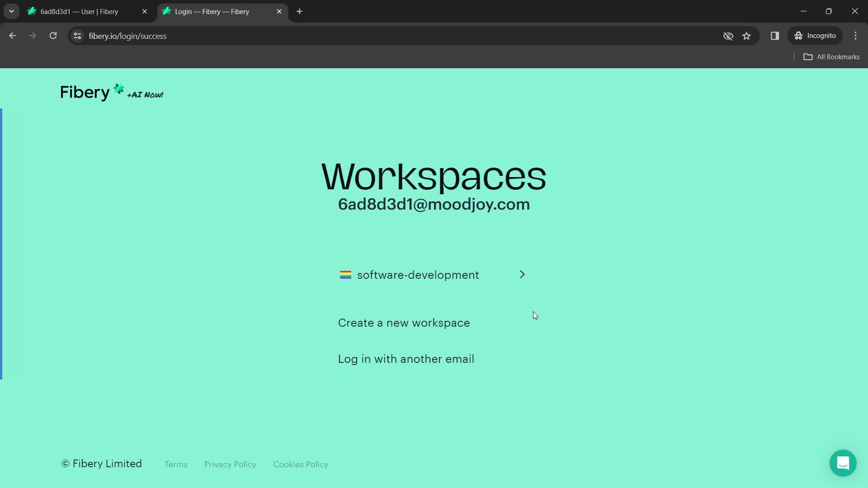
Task: Reload the current page
Action: [x=53, y=36]
